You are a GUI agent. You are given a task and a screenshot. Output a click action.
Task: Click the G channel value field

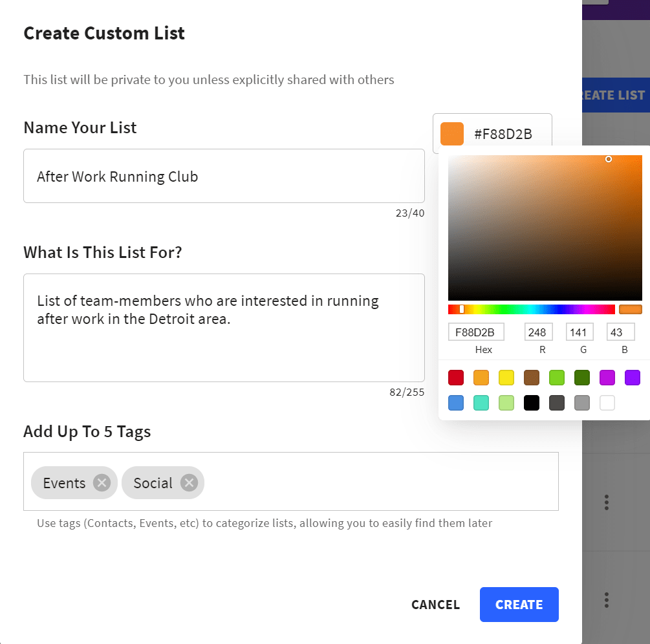(580, 331)
